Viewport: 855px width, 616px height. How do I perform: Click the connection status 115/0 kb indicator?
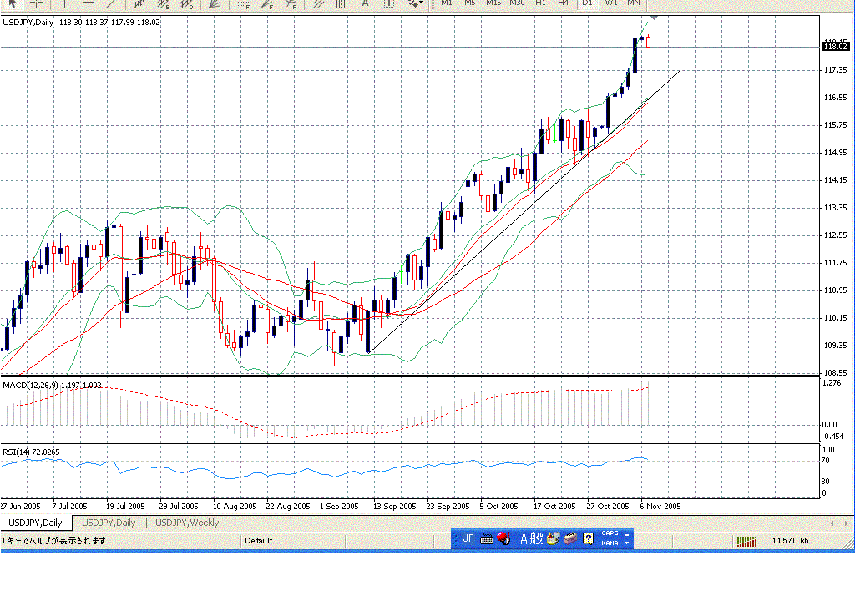tap(789, 541)
